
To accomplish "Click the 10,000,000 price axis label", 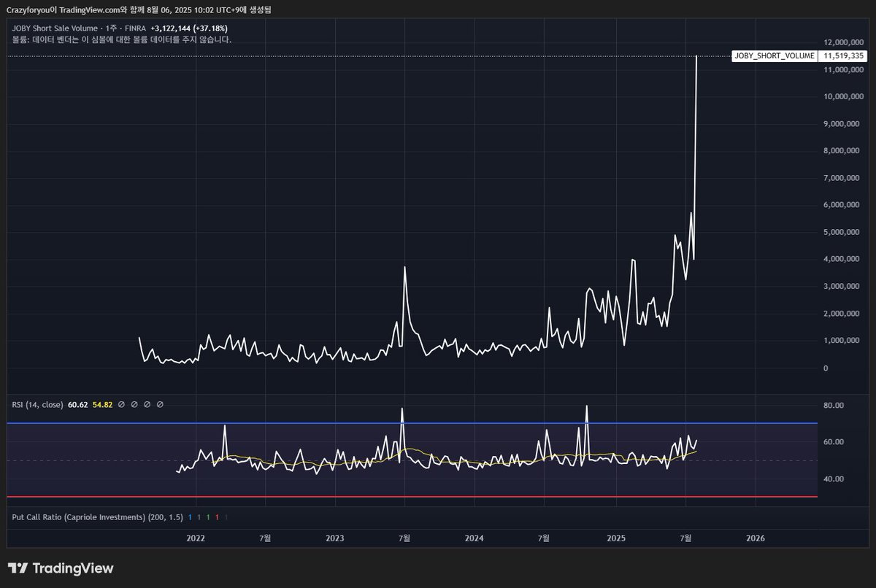I will point(845,96).
